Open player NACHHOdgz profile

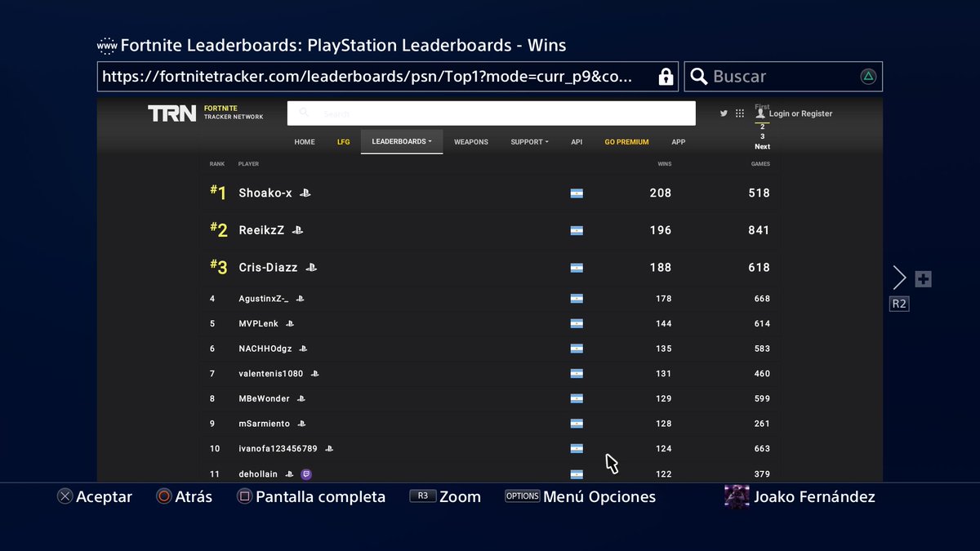[267, 349]
